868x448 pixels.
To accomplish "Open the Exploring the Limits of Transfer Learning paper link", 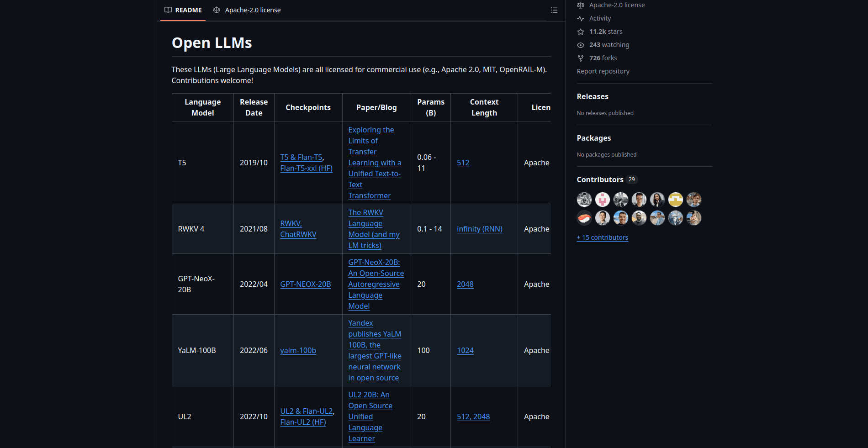I will (375, 163).
